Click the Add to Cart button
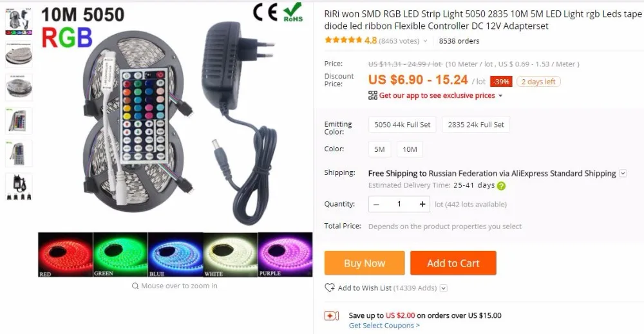644x334 pixels. (x=453, y=263)
